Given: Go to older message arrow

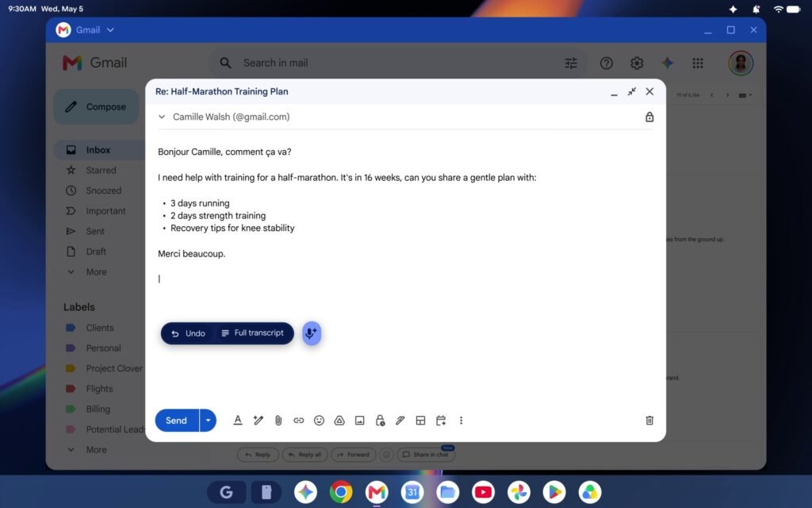Looking at the screenshot, I should pos(728,95).
